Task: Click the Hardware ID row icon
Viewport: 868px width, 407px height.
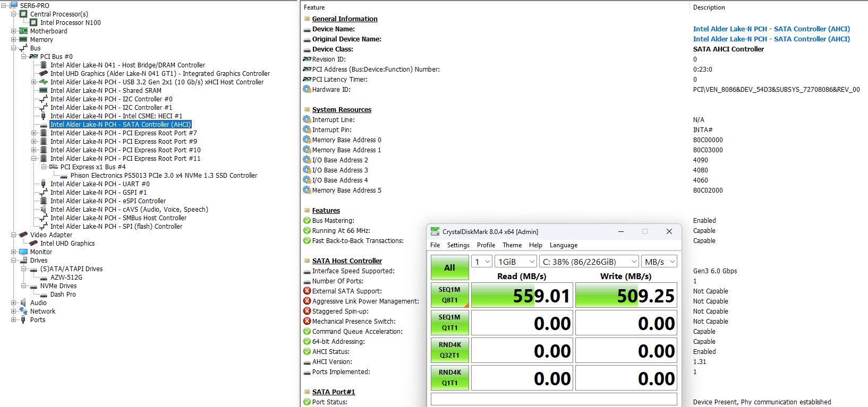Action: point(307,89)
